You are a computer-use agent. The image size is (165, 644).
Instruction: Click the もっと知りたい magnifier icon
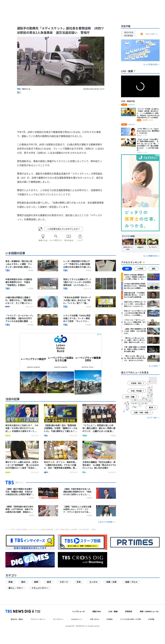(x=56, y=236)
